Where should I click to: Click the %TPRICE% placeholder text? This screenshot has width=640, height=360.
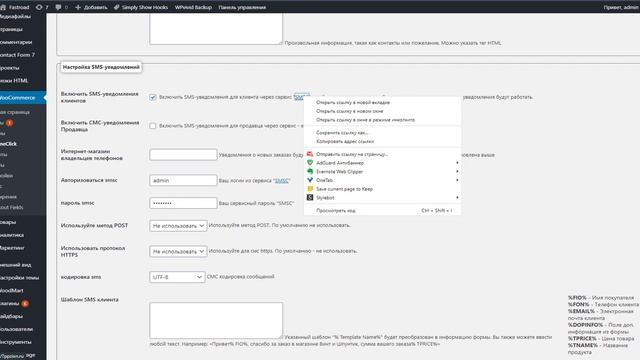point(582,338)
